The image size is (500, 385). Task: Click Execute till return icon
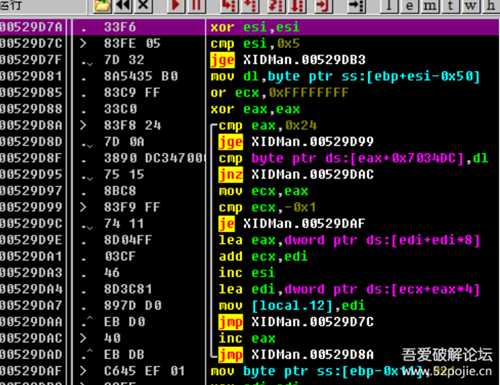coord(323,6)
